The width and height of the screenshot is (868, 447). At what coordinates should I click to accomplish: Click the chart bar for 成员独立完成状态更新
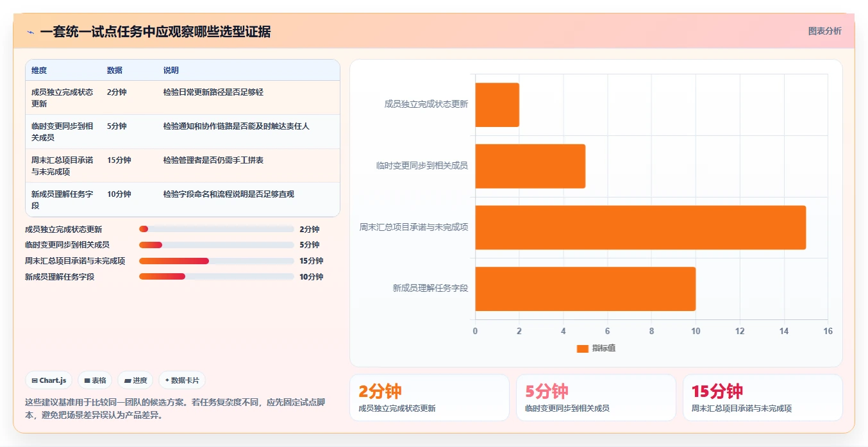[497, 105]
